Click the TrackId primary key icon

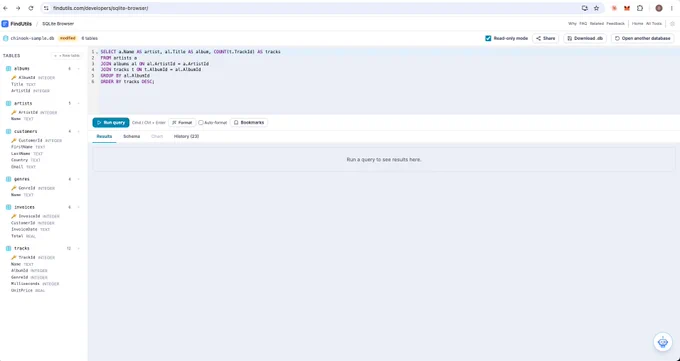point(14,257)
